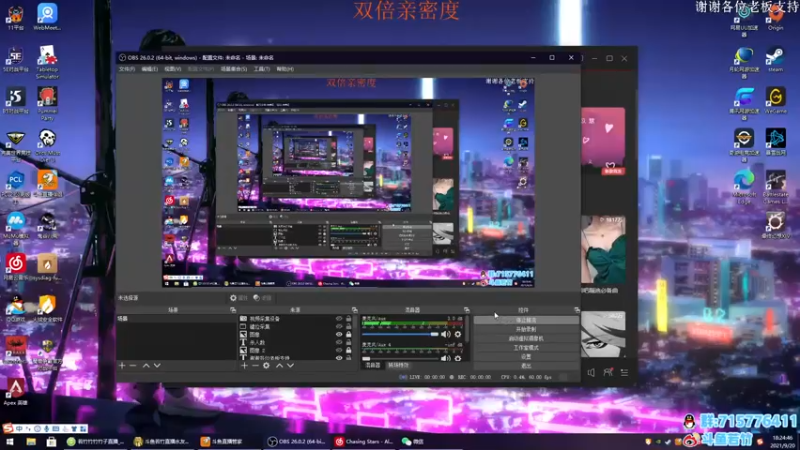Viewport: 800px width, 450px height.
Task: Click the speaker icon in the background window
Action: click(591, 372)
